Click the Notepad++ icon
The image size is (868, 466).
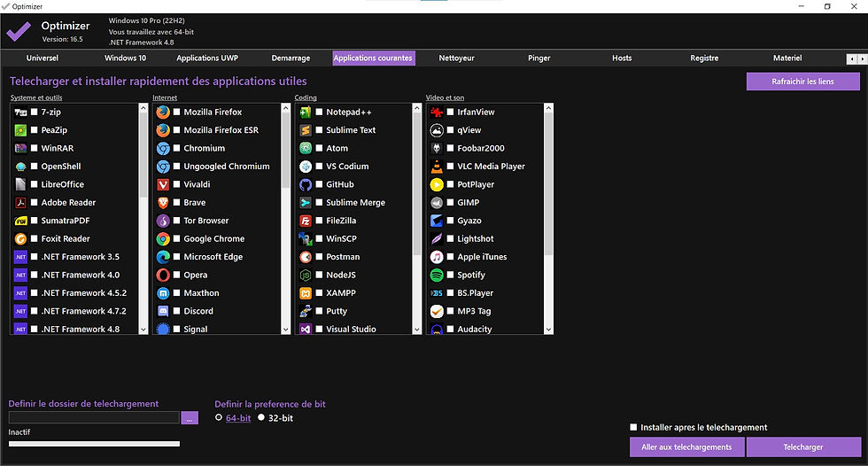click(x=306, y=113)
